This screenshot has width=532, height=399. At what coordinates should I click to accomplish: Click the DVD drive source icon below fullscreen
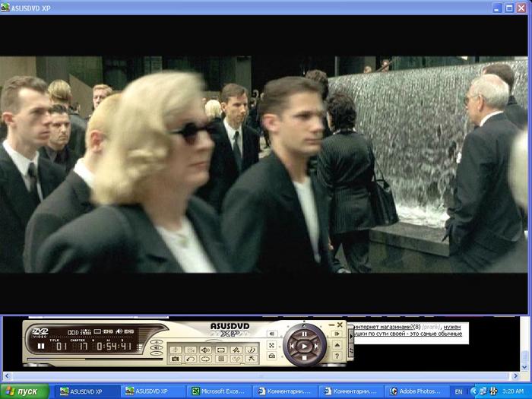pos(272,356)
